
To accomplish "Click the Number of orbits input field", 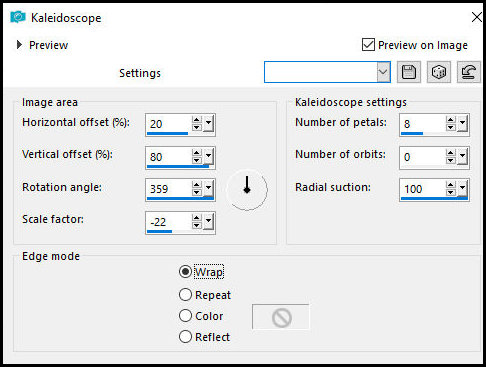I will pyautogui.click(x=423, y=156).
